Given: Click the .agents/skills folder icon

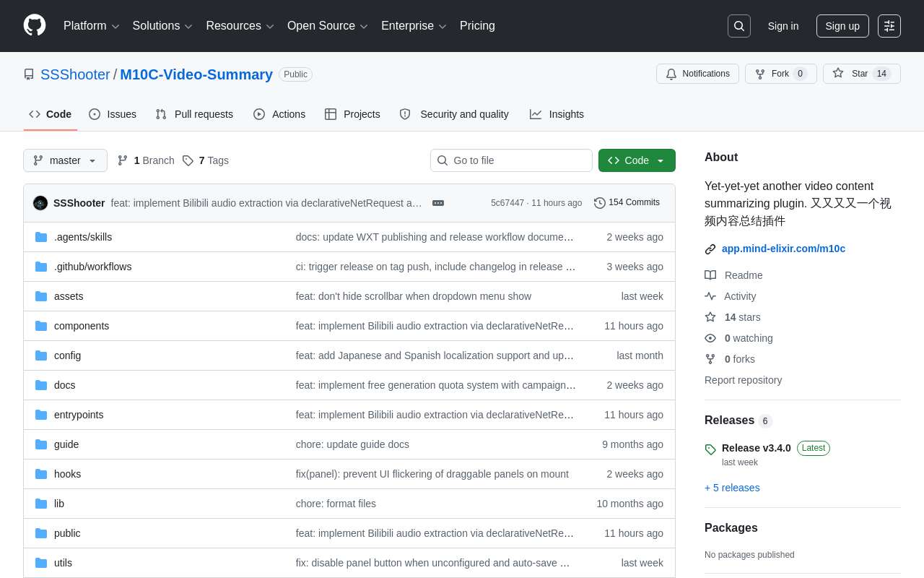Looking at the screenshot, I should (x=41, y=237).
